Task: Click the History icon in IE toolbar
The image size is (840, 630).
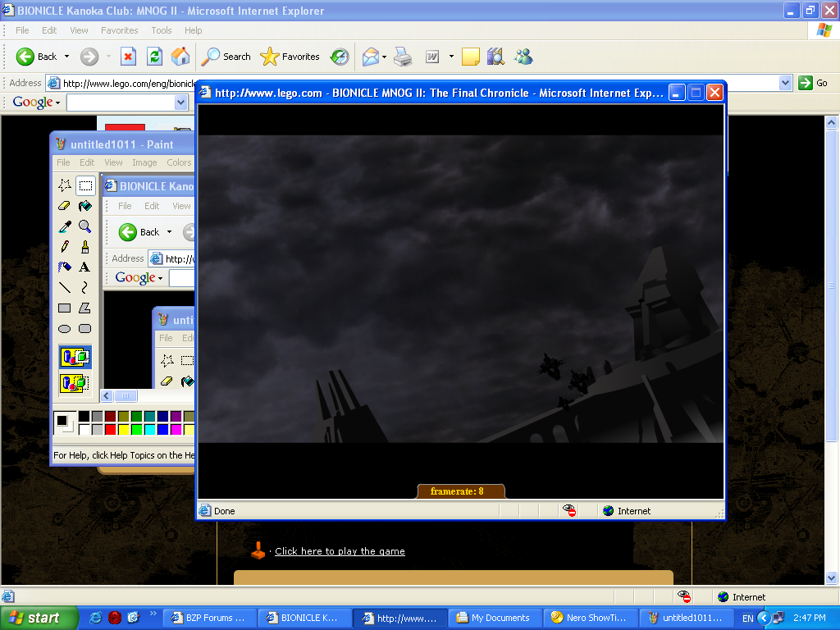Action: pos(340,57)
